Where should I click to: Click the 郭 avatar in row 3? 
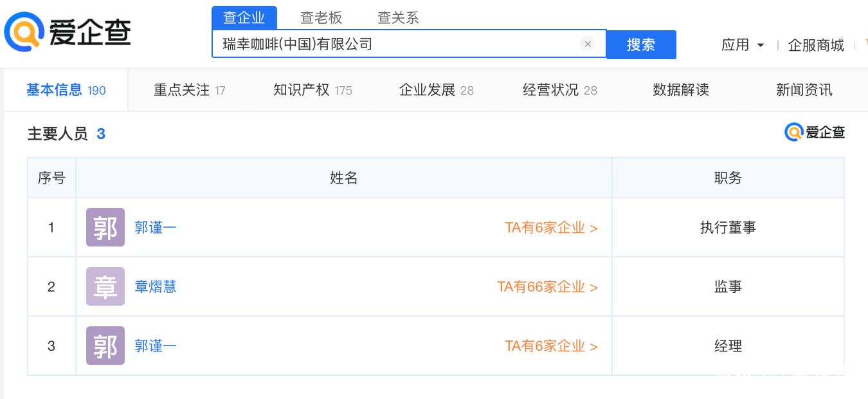tap(105, 346)
